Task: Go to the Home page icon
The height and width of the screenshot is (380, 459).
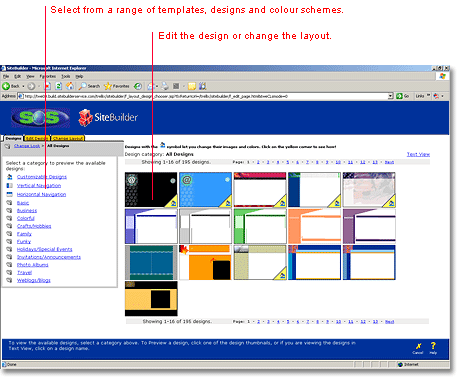Action: tap(70, 86)
